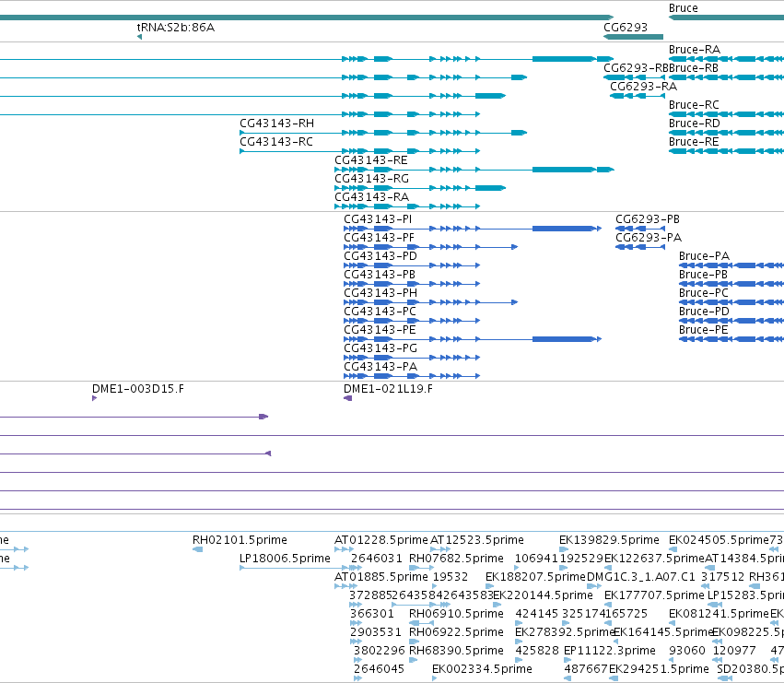Click the CG43143-PH protein label
Screen dimensions: 784x683
tap(380, 294)
